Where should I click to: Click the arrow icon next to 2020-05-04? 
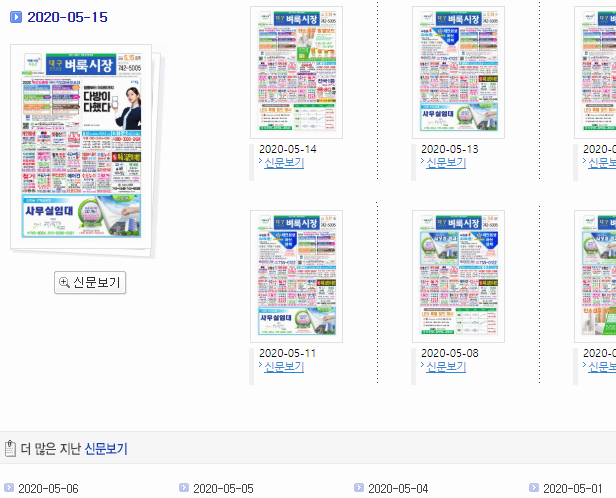[x=359, y=488]
